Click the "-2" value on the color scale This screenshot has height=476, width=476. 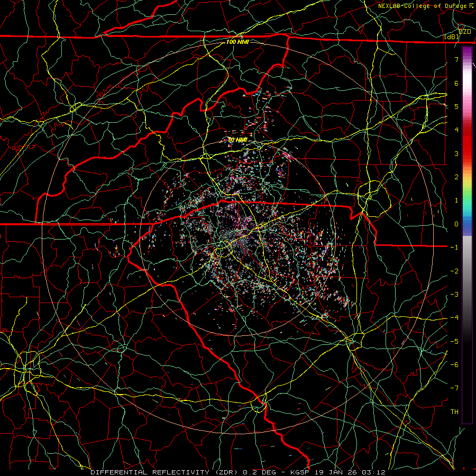point(454,271)
